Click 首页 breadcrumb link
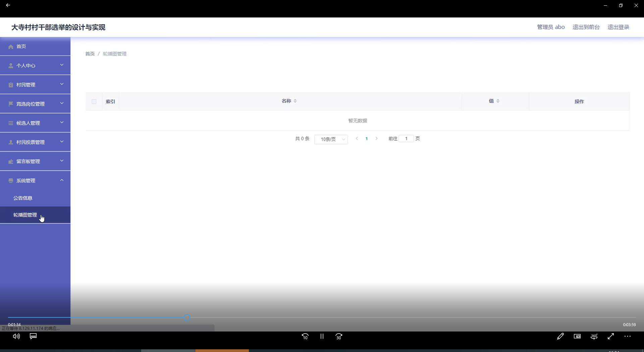The width and height of the screenshot is (644, 352). pyautogui.click(x=90, y=54)
